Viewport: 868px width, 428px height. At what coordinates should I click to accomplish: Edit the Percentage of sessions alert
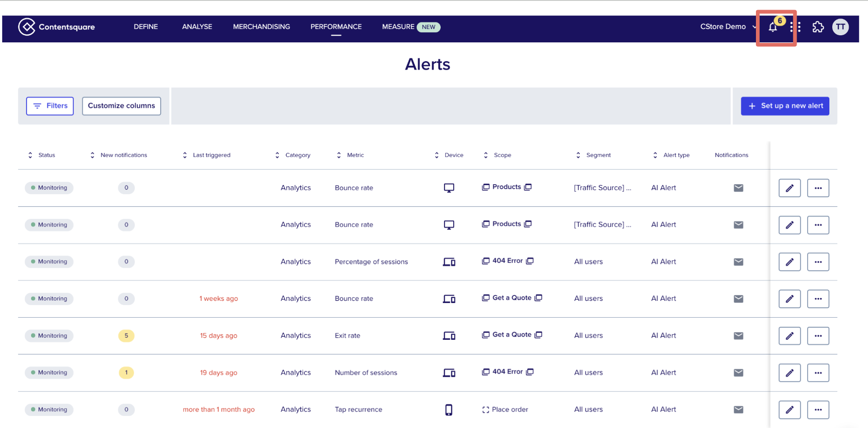pyautogui.click(x=790, y=262)
